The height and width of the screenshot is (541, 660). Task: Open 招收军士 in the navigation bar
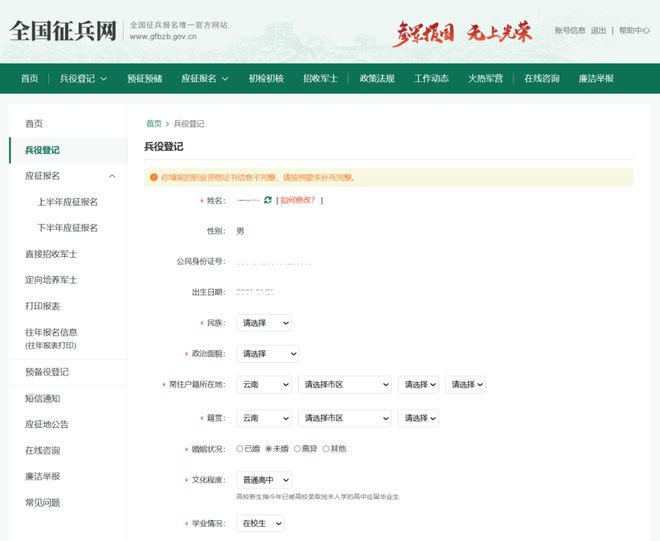point(321,79)
